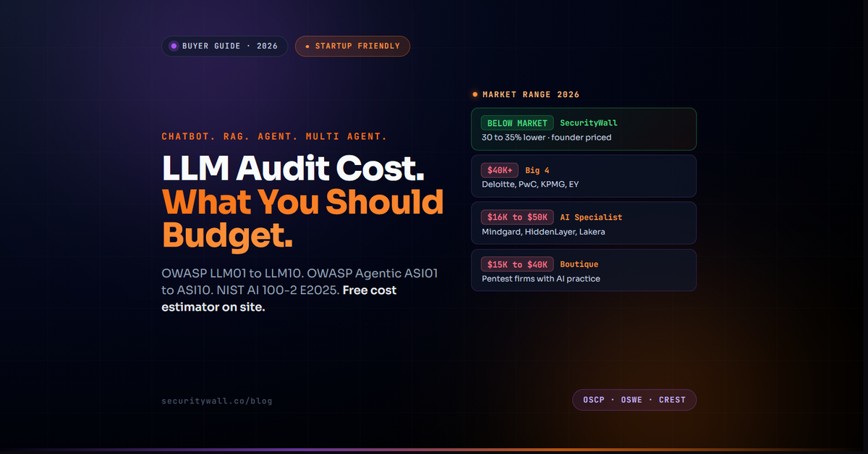Click the purple dot in Buyer Guide badge
Screen dimensions: 868x454
click(174, 46)
